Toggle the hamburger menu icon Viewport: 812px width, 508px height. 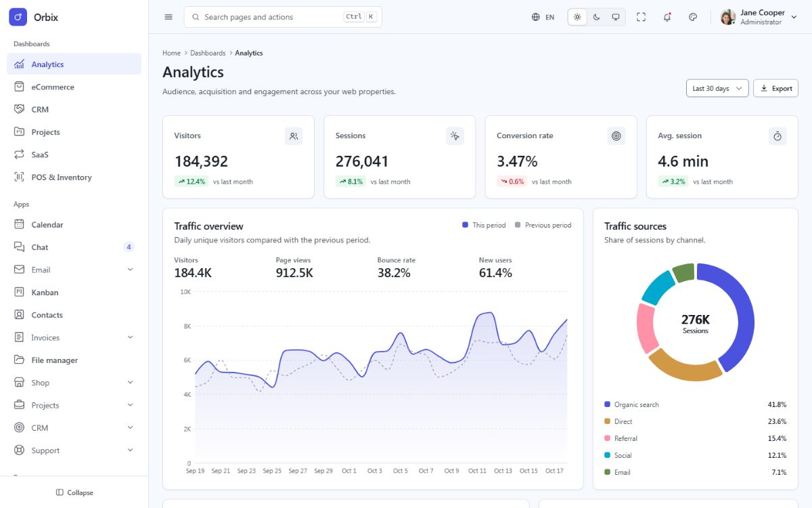click(168, 17)
